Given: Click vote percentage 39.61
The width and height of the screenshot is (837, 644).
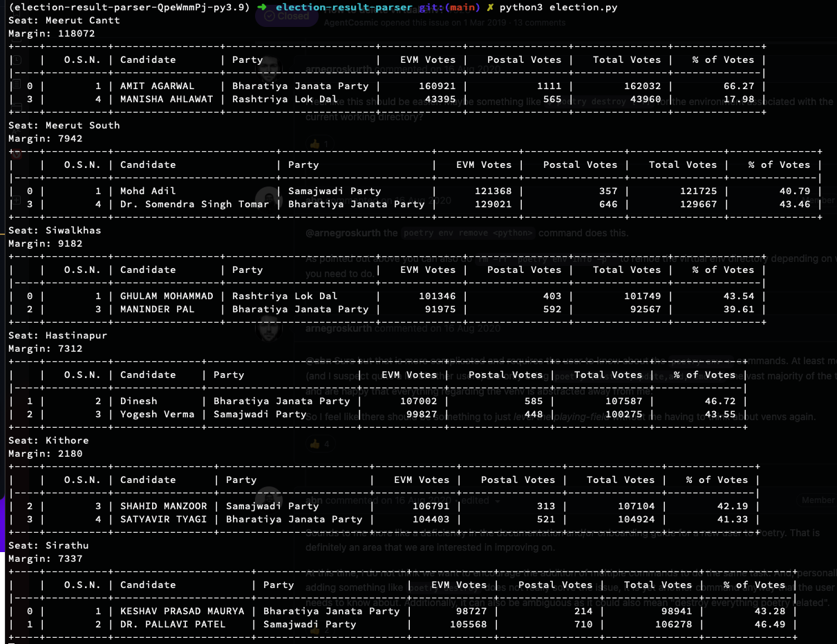Looking at the screenshot, I should click(x=739, y=310).
